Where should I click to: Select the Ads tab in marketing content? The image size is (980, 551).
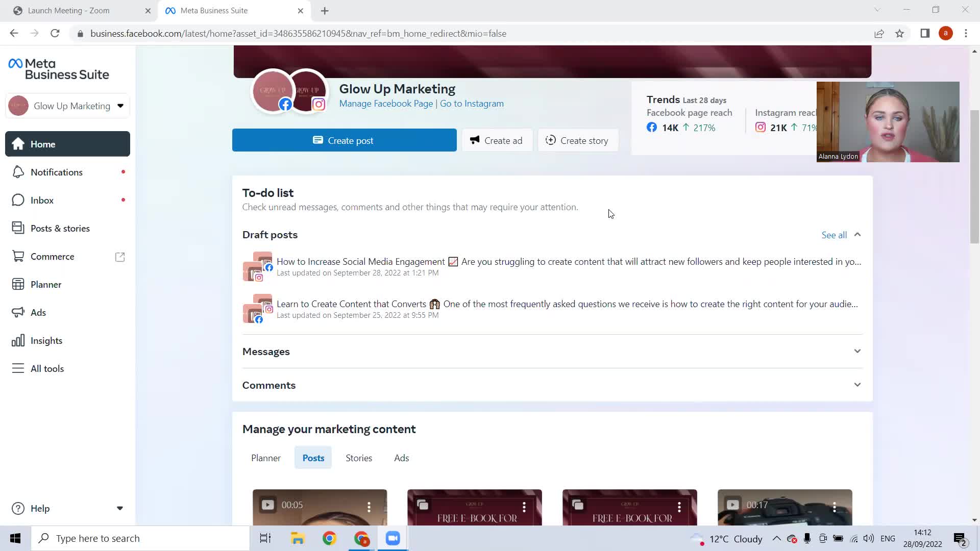(402, 458)
